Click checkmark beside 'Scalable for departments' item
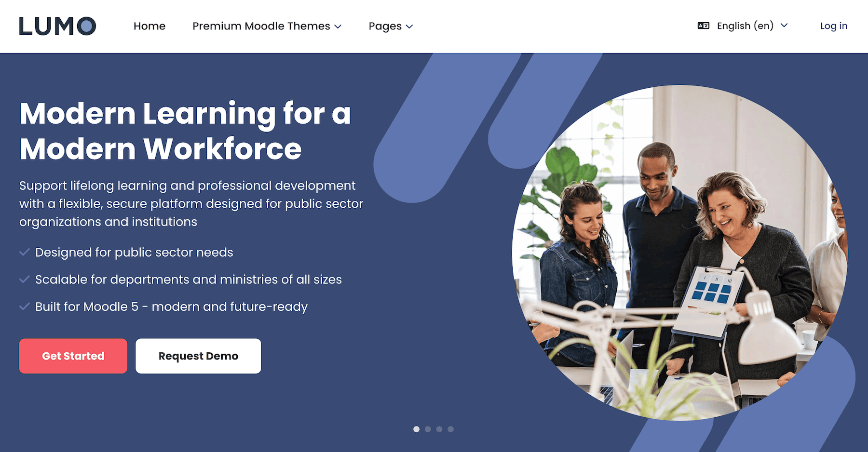The image size is (868, 452). (x=24, y=279)
